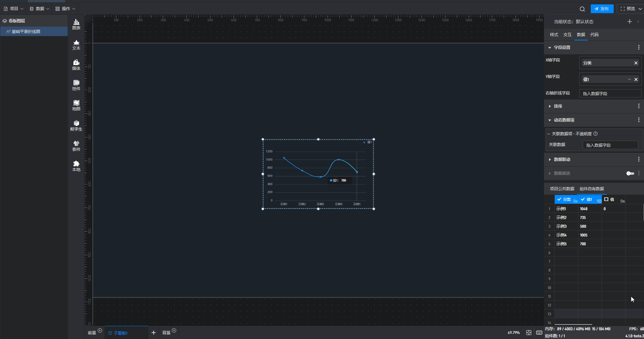Uncheck the 值1 column checkbox
This screenshot has height=339, width=644.
[x=583, y=199]
